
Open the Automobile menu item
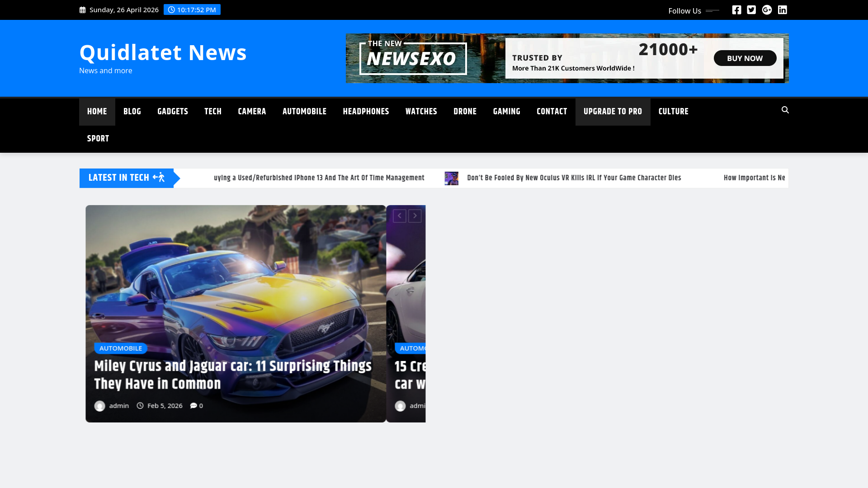click(x=304, y=112)
